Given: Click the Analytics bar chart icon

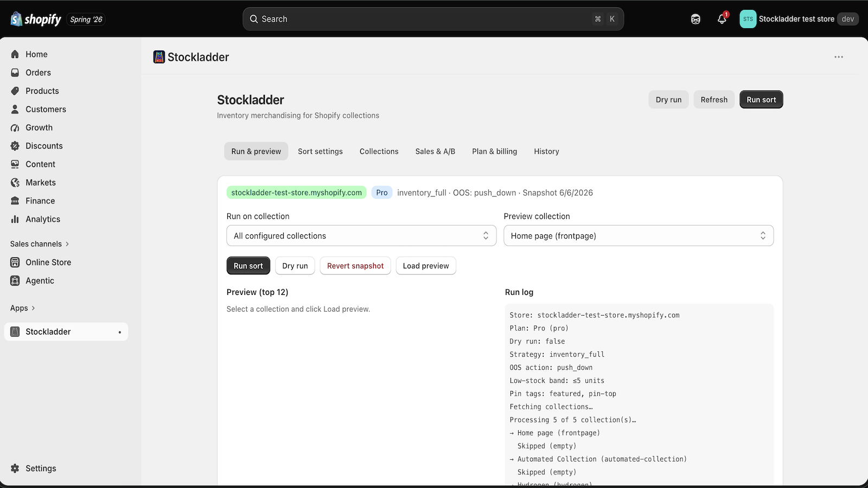Looking at the screenshot, I should click(x=15, y=219).
